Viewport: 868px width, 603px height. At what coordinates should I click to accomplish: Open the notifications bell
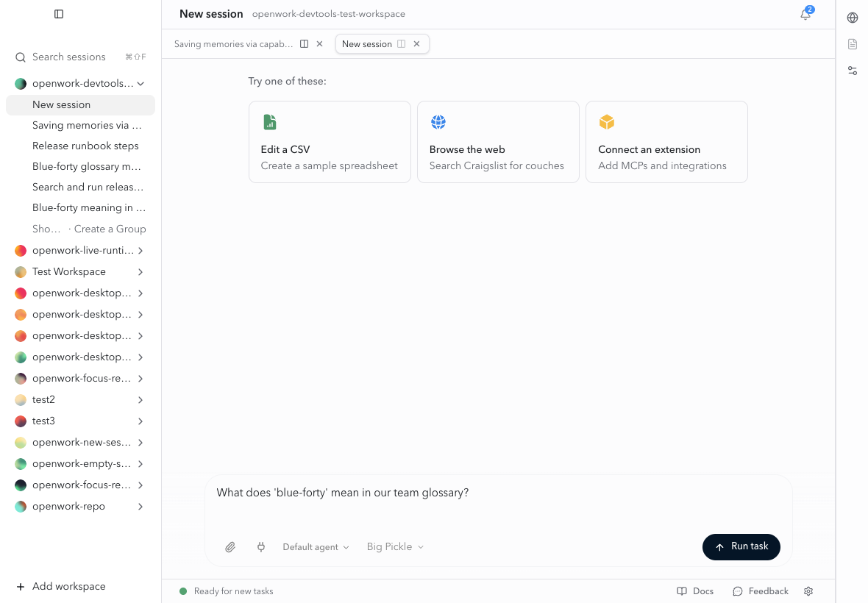[805, 15]
